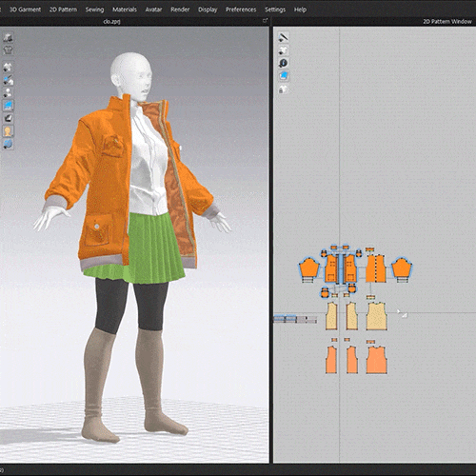Select the lower jacket pocket with button
Viewport: 476px width, 476px height.
coord(97,229)
